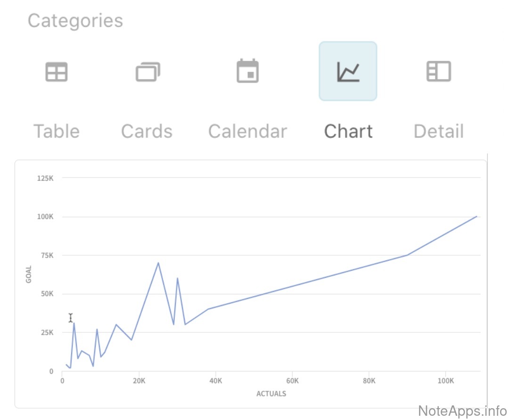
Task: Select the Calendar view icon
Action: coord(247,71)
